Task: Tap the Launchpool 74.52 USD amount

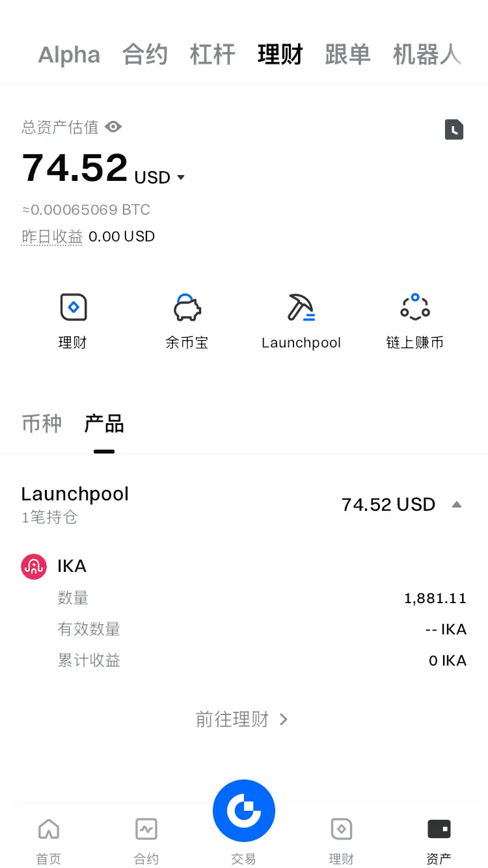Action: point(388,504)
